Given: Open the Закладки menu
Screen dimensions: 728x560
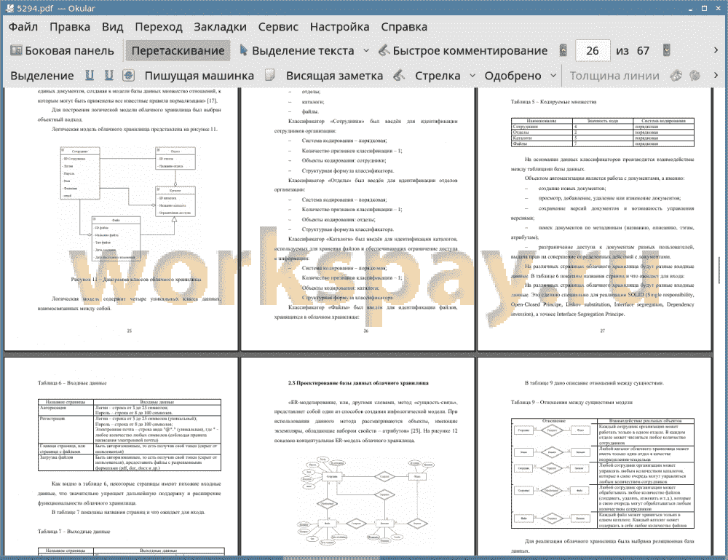Looking at the screenshot, I should click(220, 27).
